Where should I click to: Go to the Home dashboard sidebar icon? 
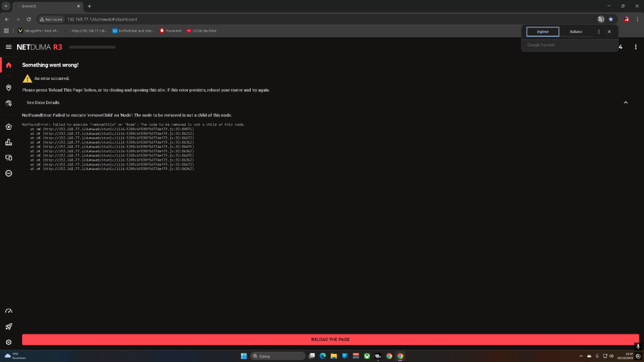click(9, 65)
